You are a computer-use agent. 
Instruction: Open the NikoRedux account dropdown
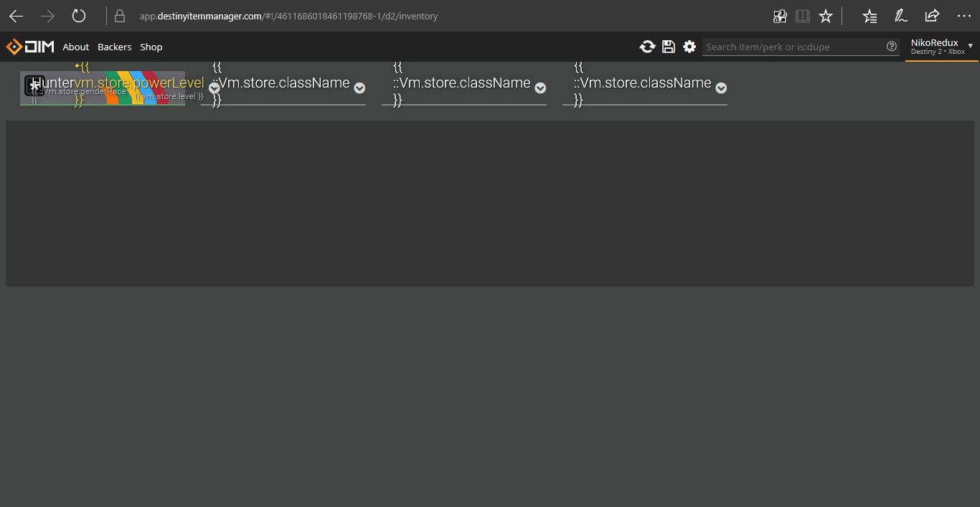coord(970,46)
